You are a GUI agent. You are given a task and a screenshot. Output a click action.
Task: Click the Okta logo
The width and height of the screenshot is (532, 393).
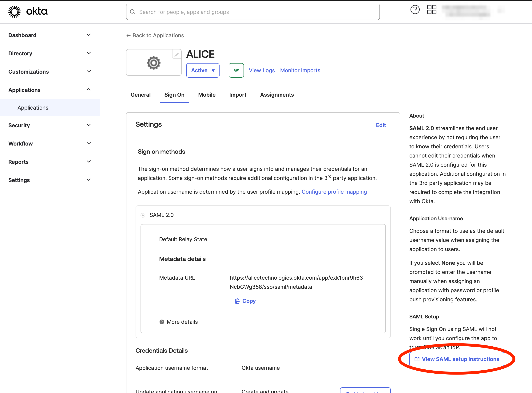tap(28, 12)
